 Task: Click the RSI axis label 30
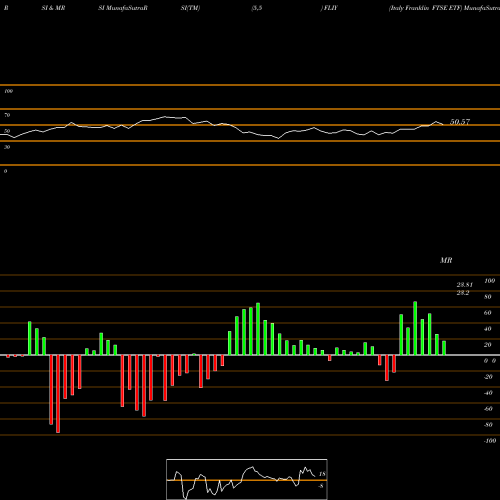[x=7, y=147]
